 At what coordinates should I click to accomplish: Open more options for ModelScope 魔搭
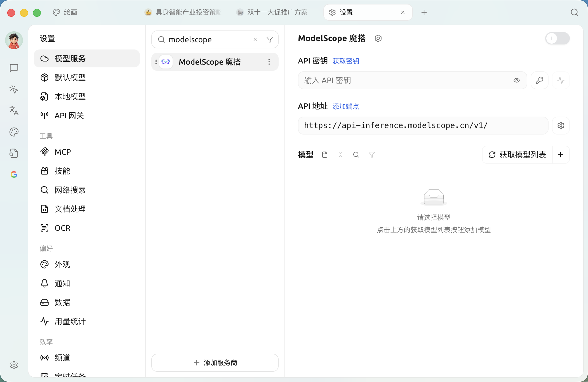click(269, 62)
